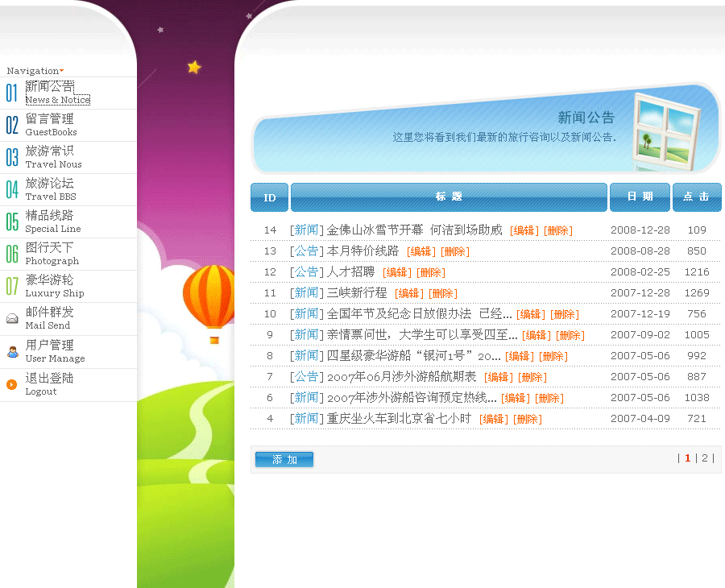Select 精品线路 Special Line menu item

52,222
